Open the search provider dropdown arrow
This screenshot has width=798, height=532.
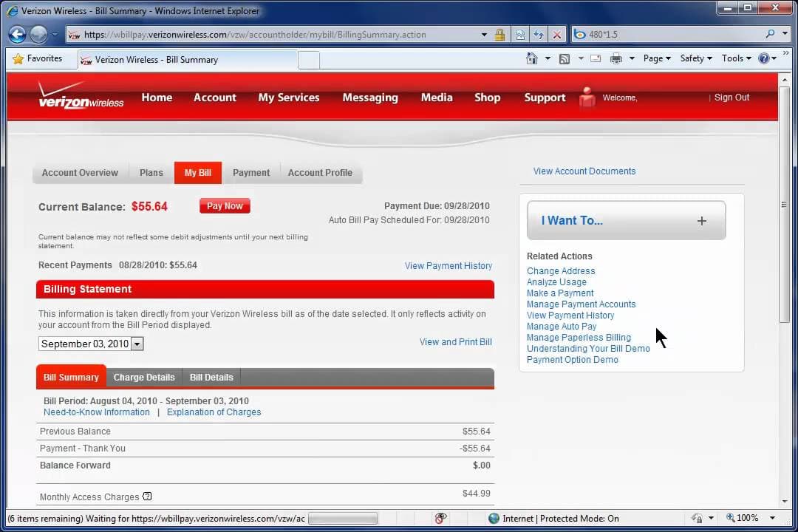pos(785,34)
